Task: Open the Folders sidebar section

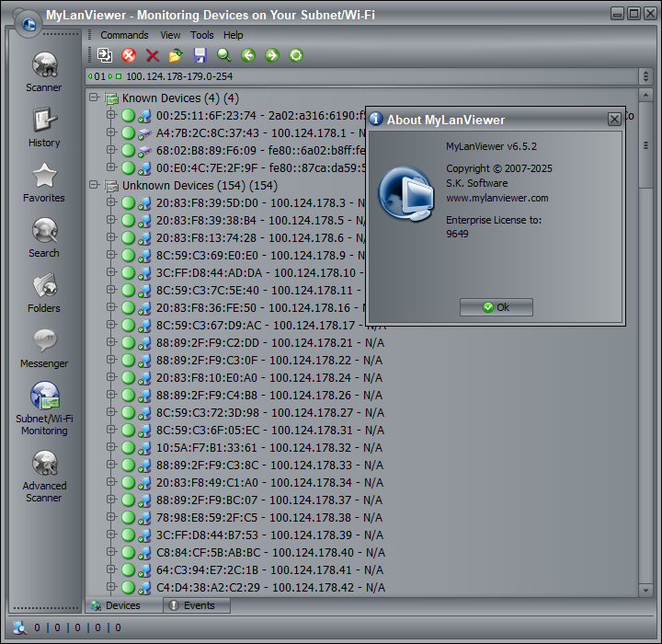Action: (44, 293)
